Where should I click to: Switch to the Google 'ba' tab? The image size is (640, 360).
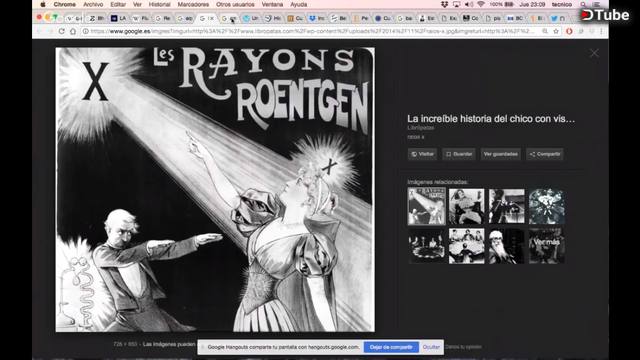405,18
